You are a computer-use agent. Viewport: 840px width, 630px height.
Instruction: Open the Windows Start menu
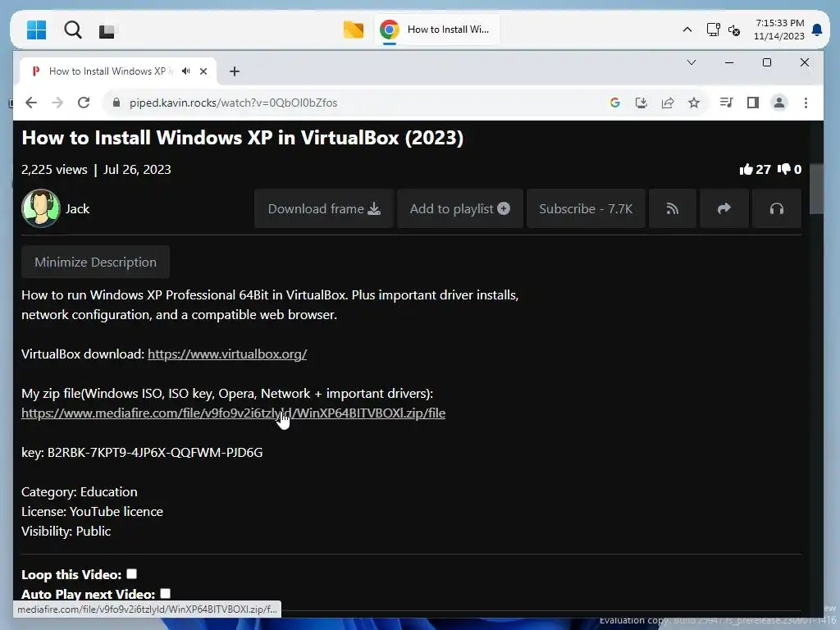(36, 30)
